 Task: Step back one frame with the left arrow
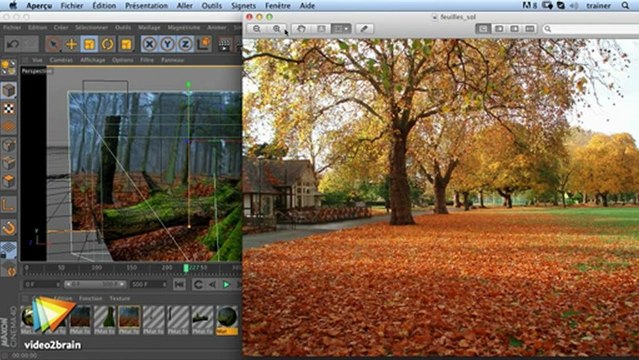[212, 285]
